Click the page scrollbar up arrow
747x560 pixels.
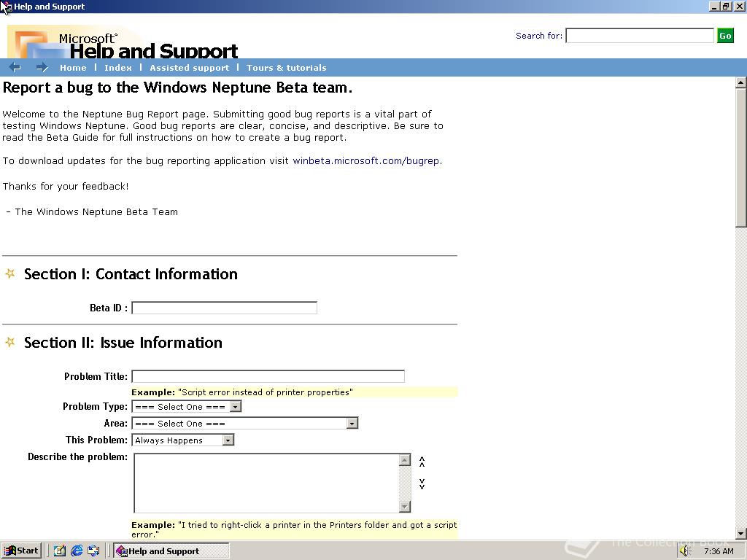point(741,82)
